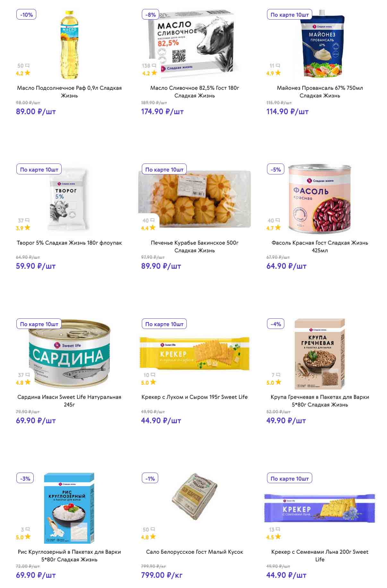Click the comment icon on sunflower oil

(x=28, y=66)
